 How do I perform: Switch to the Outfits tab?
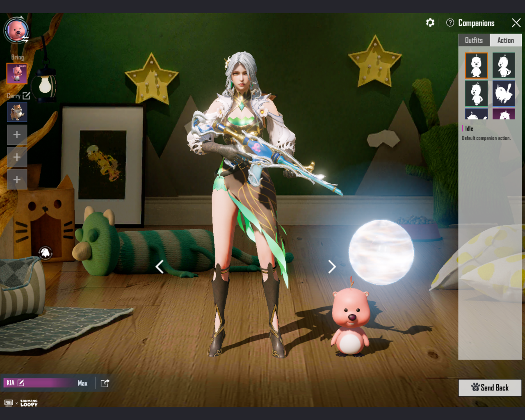[x=474, y=40]
